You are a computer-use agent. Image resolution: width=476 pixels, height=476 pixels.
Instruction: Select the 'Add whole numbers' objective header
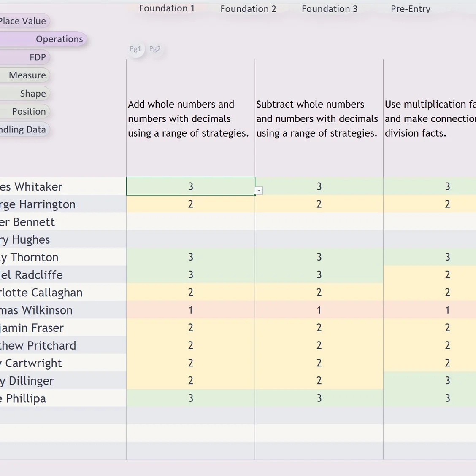[190, 118]
